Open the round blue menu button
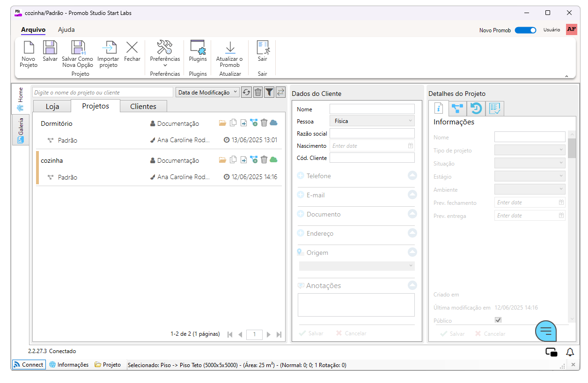Viewport: 588px width, 383px height. [546, 332]
